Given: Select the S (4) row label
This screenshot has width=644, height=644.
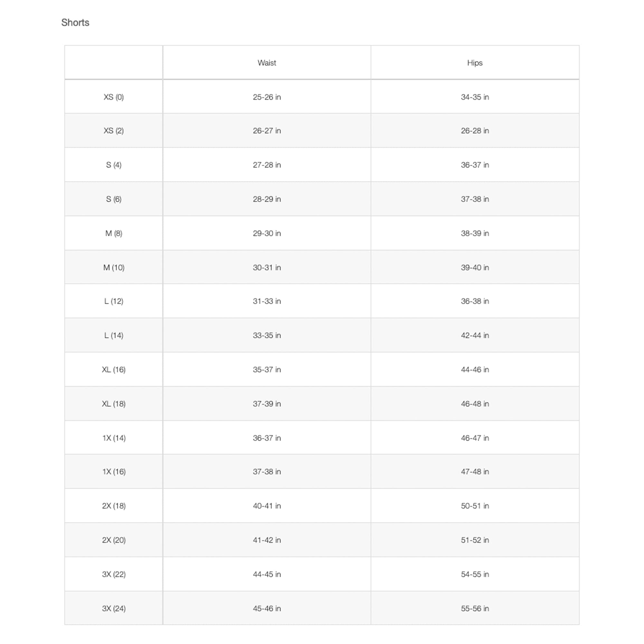Looking at the screenshot, I should (114, 165).
